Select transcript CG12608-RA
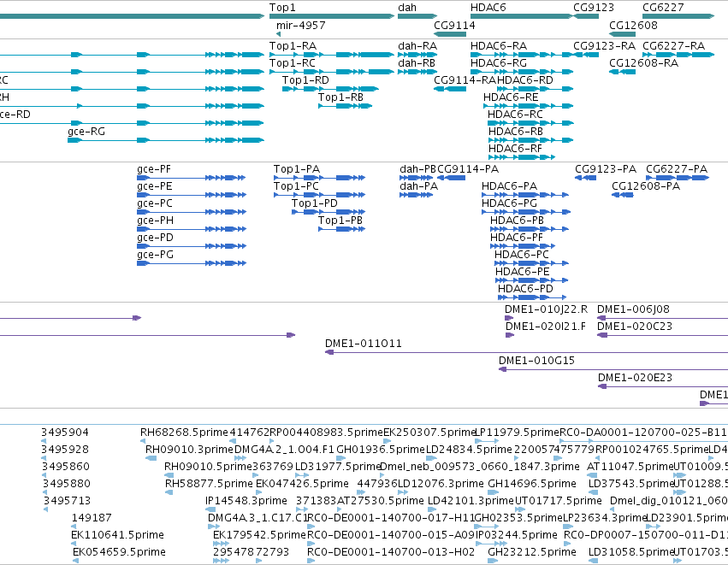Viewport: 728px width, 565px height. (x=622, y=72)
